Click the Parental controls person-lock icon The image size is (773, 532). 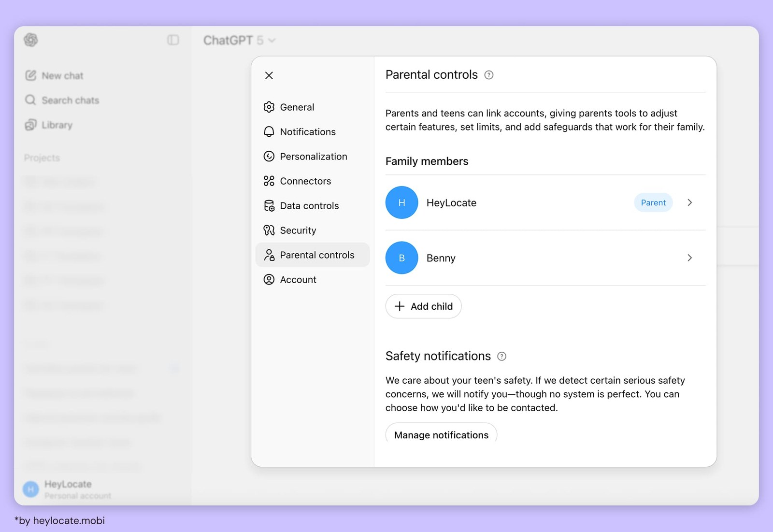(x=269, y=255)
